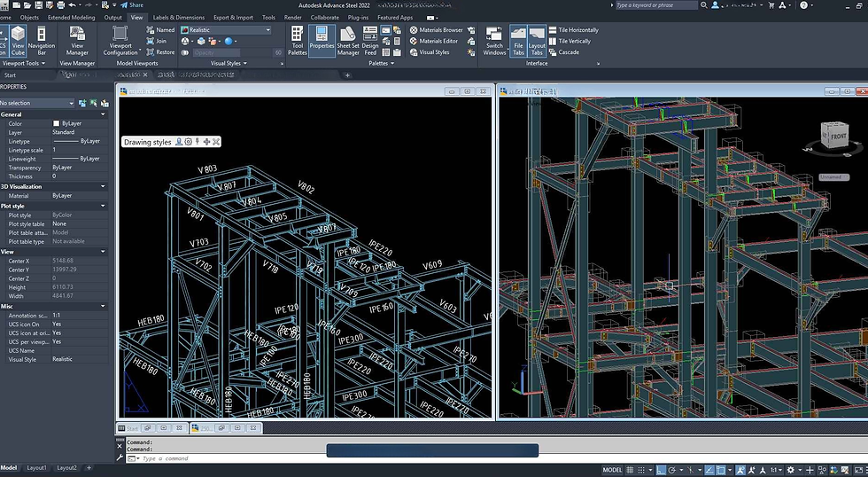Click Cascade windows
The height and width of the screenshot is (477, 868).
pos(564,52)
